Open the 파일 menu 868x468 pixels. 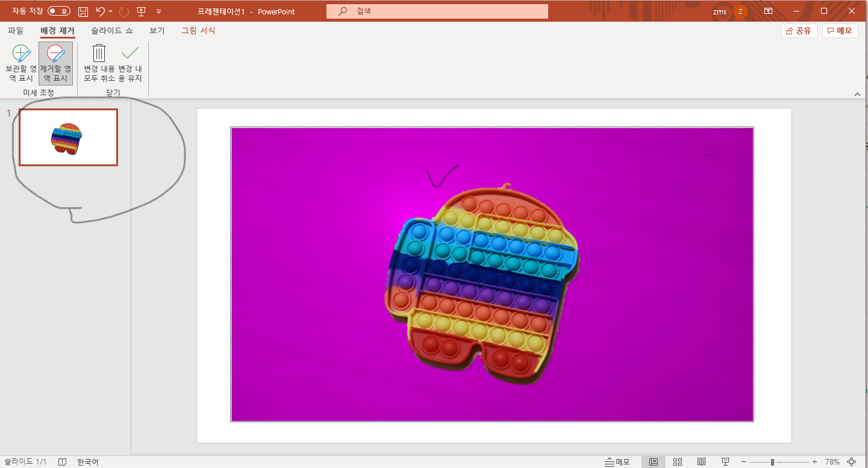[16, 31]
